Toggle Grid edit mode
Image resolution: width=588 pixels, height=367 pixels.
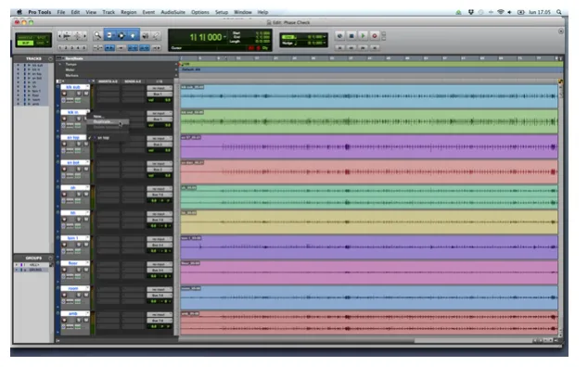click(41, 44)
